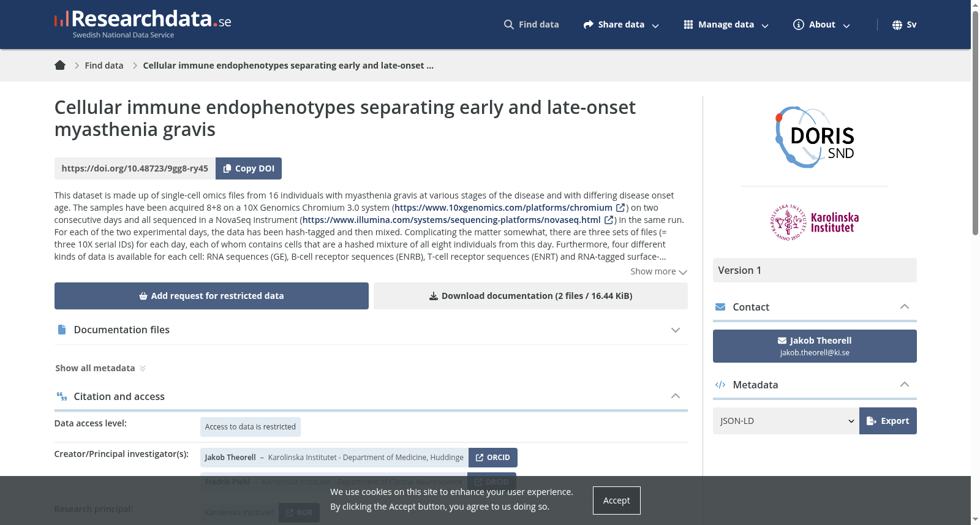Copy DOI to clipboard

[x=249, y=168]
